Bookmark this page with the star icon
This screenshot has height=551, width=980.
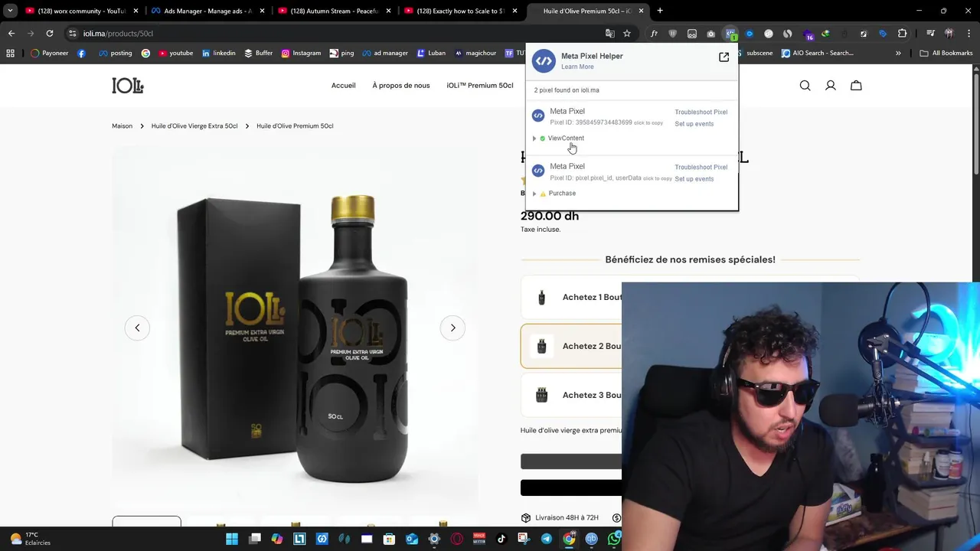pyautogui.click(x=626, y=34)
